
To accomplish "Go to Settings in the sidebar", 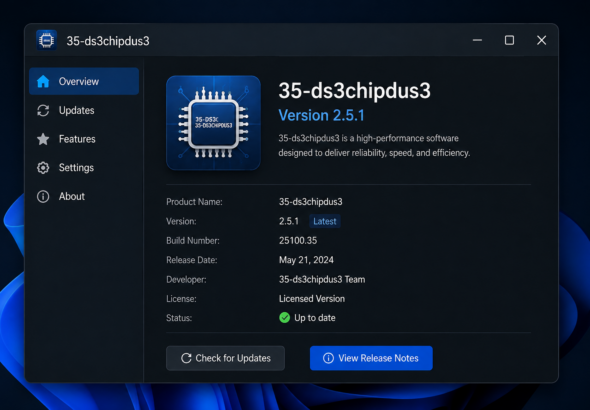I will pyautogui.click(x=84, y=167).
